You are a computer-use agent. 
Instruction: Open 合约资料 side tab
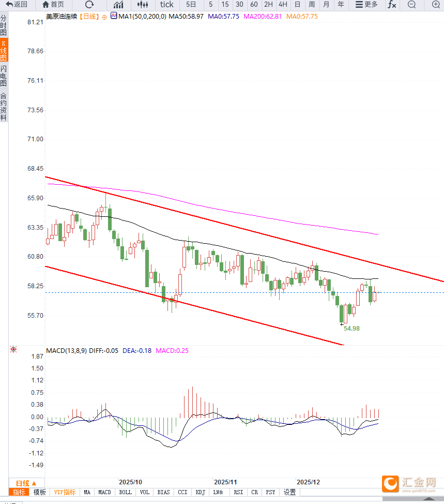click(x=4, y=107)
